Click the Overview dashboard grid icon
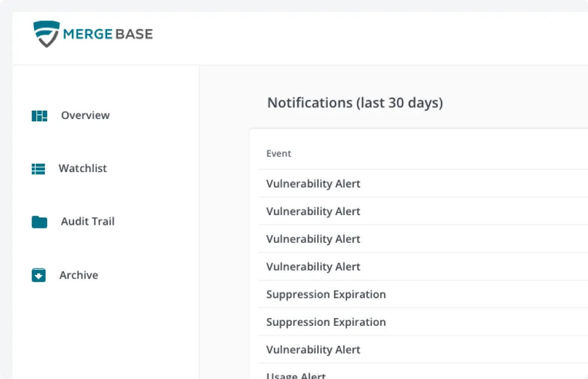 [39, 116]
